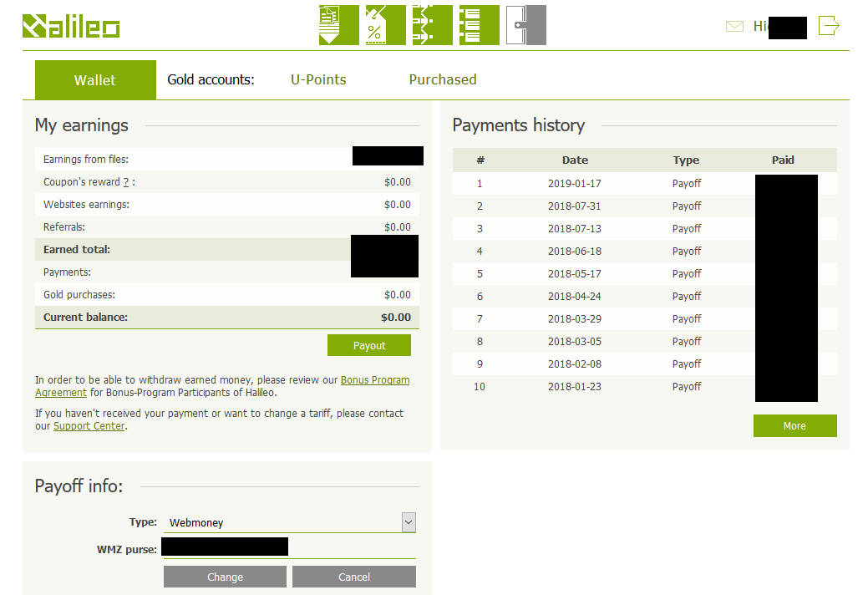The height and width of the screenshot is (595, 868).
Task: Open the file download icon in top navigation
Action: coord(338,25)
